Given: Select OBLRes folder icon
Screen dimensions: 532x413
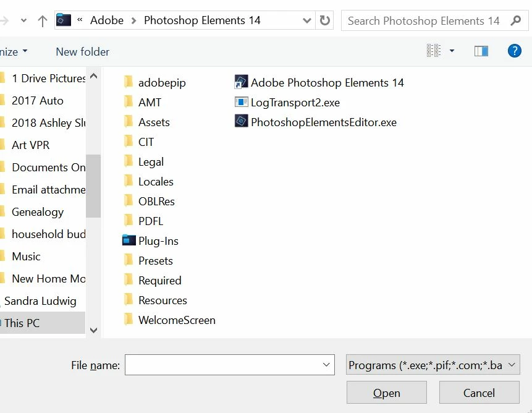Looking at the screenshot, I should click(x=129, y=200).
